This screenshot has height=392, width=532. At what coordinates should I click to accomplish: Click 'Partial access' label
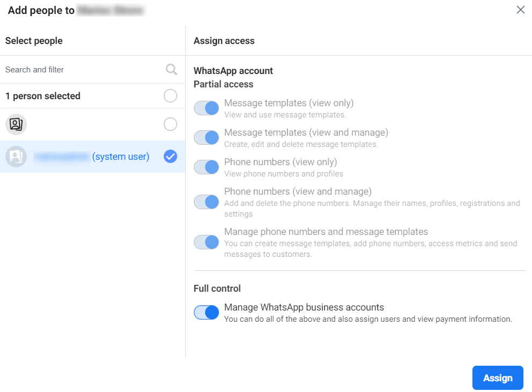click(x=223, y=84)
